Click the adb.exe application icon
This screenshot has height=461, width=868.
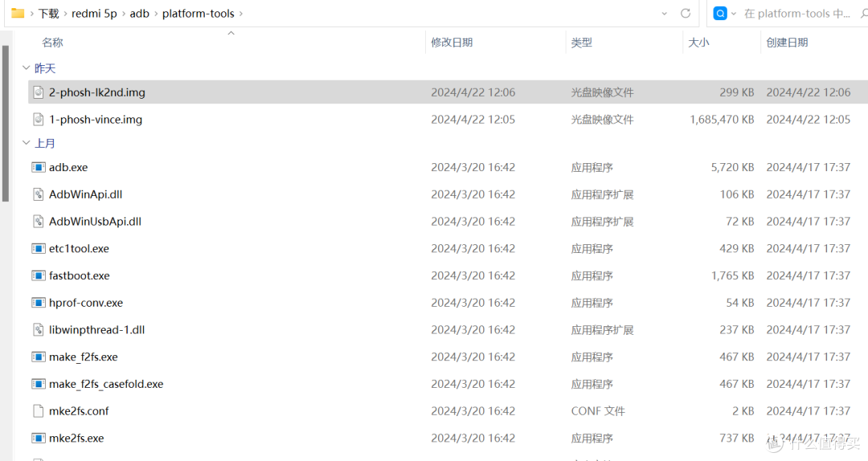pos(39,167)
